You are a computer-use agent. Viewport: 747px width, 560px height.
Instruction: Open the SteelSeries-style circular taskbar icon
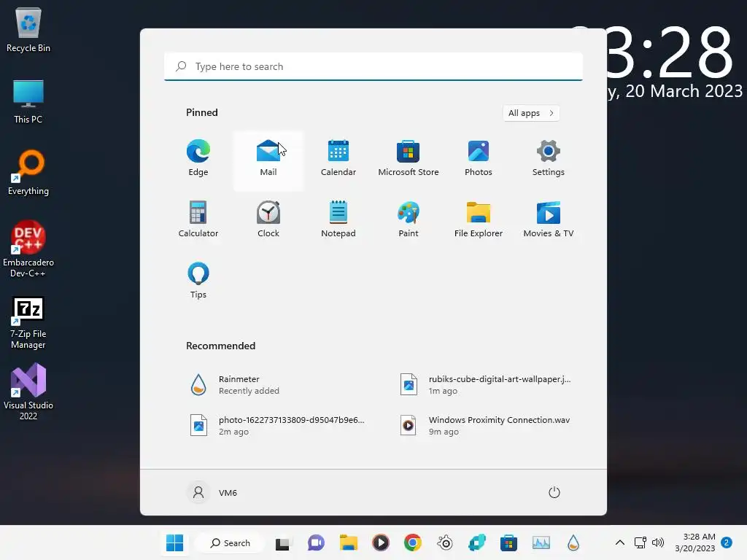445,542
